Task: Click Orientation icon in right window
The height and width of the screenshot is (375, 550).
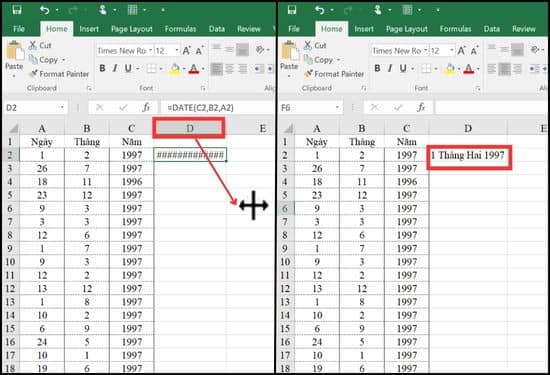Action: point(535,50)
